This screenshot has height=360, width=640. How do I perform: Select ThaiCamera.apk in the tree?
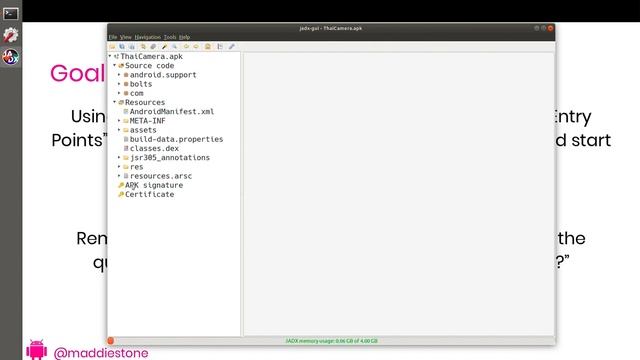click(151, 56)
